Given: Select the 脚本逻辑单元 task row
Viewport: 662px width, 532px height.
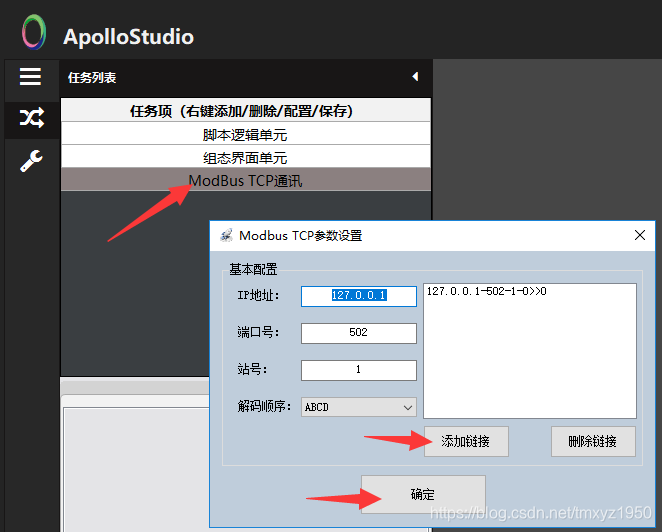Looking at the screenshot, I should (x=246, y=134).
